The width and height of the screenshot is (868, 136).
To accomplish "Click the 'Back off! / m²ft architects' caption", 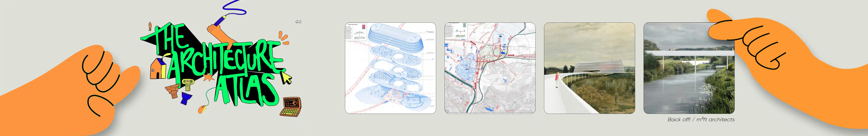I will pos(701,119).
